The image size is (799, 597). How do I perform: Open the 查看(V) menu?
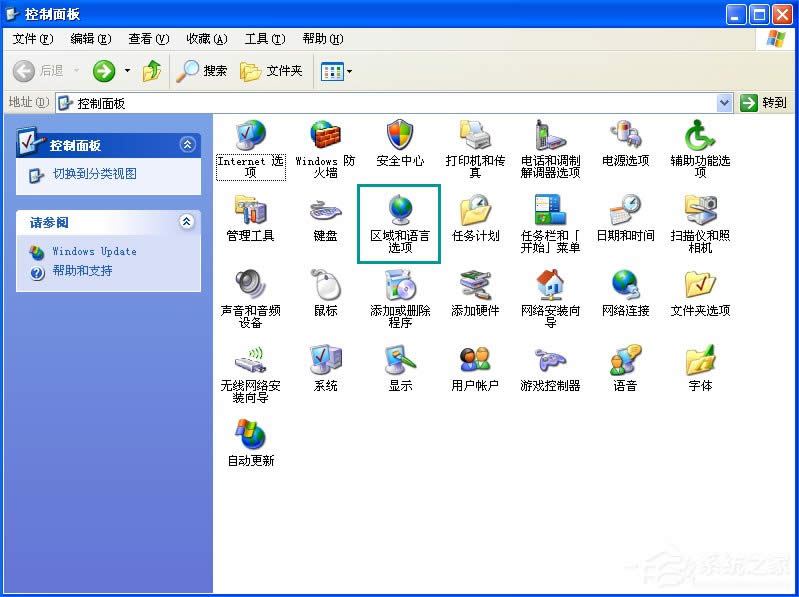click(x=147, y=39)
